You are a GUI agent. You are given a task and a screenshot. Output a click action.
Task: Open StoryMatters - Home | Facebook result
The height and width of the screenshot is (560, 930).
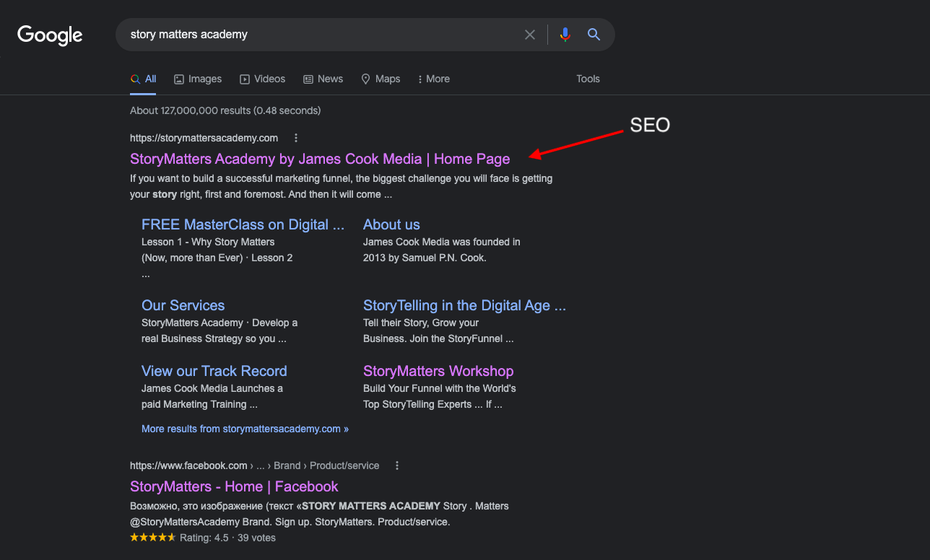234,486
